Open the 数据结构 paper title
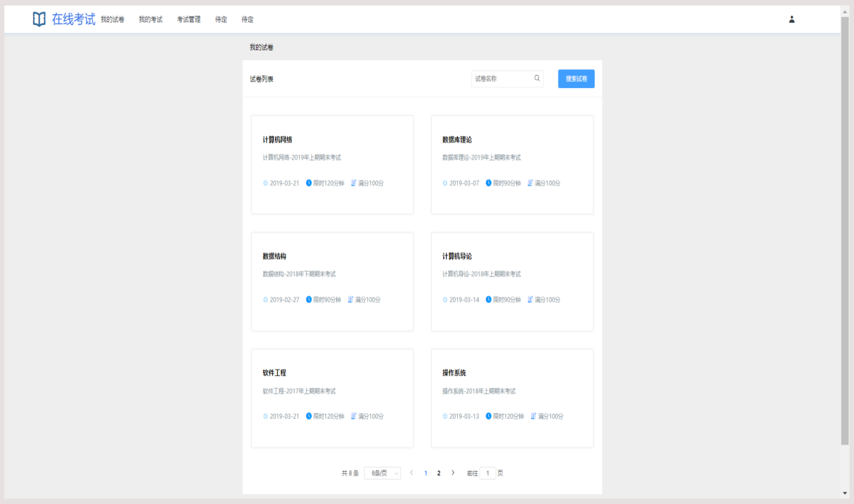 point(274,256)
